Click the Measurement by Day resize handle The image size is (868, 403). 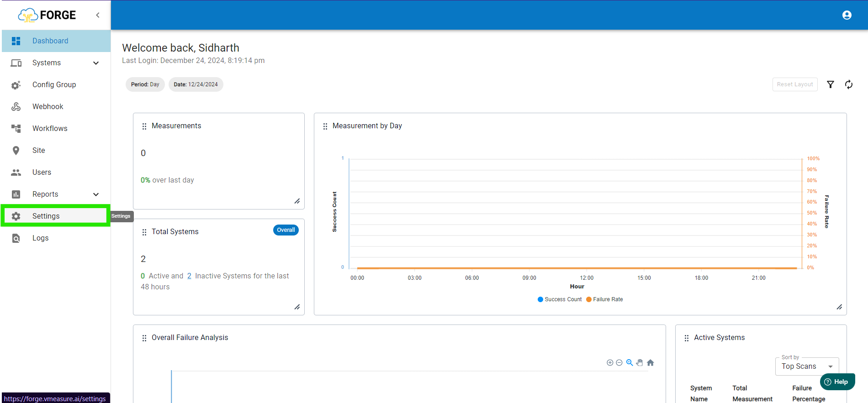[839, 307]
